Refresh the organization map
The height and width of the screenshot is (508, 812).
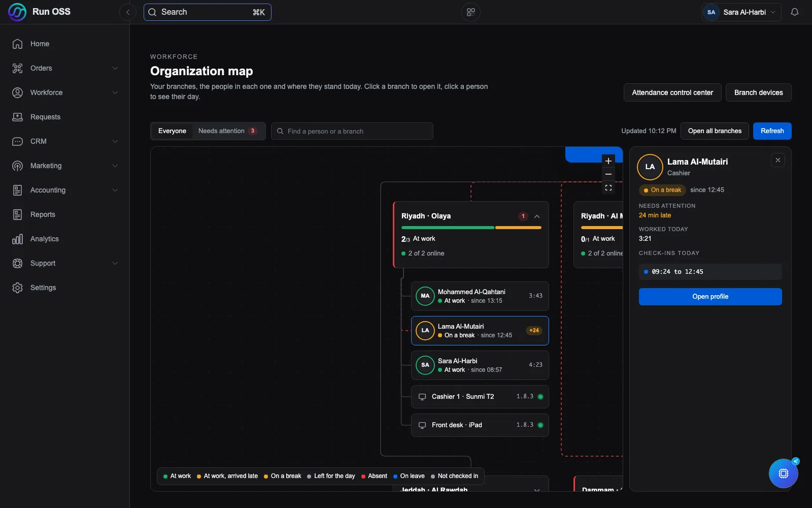click(772, 131)
